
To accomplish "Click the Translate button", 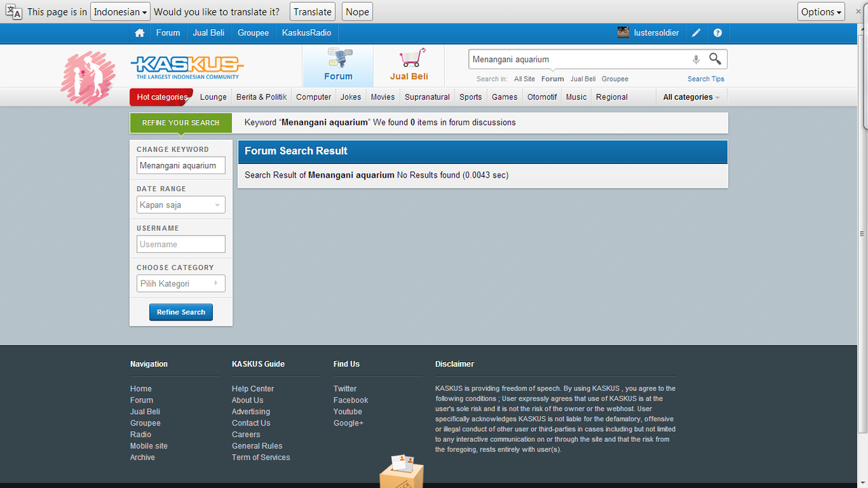I will [x=313, y=12].
